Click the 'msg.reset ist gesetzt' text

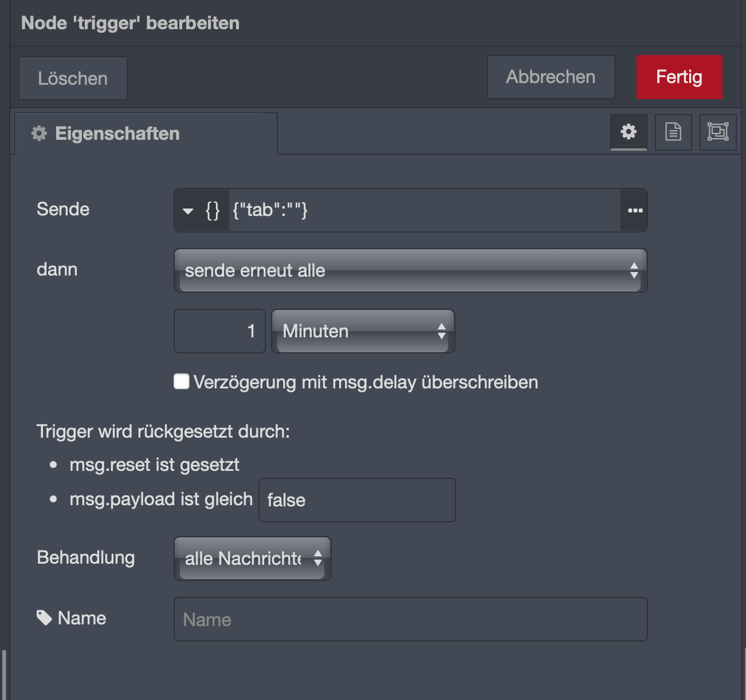tap(154, 465)
